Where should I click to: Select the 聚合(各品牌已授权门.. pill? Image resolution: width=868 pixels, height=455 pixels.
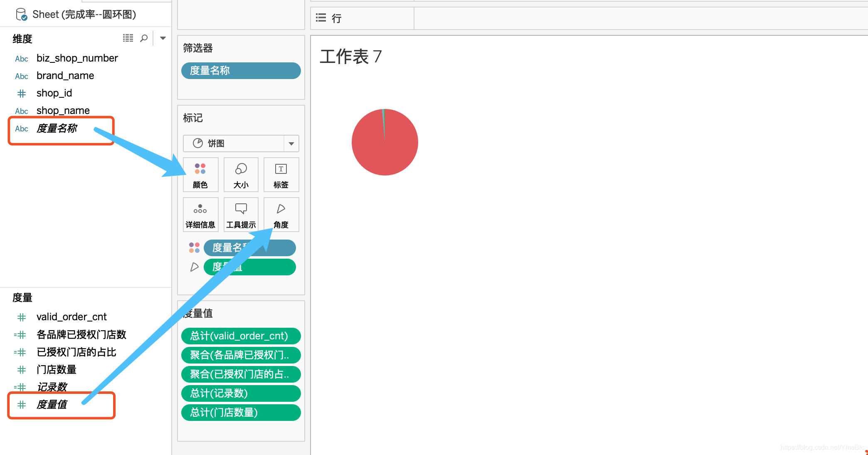pyautogui.click(x=241, y=355)
